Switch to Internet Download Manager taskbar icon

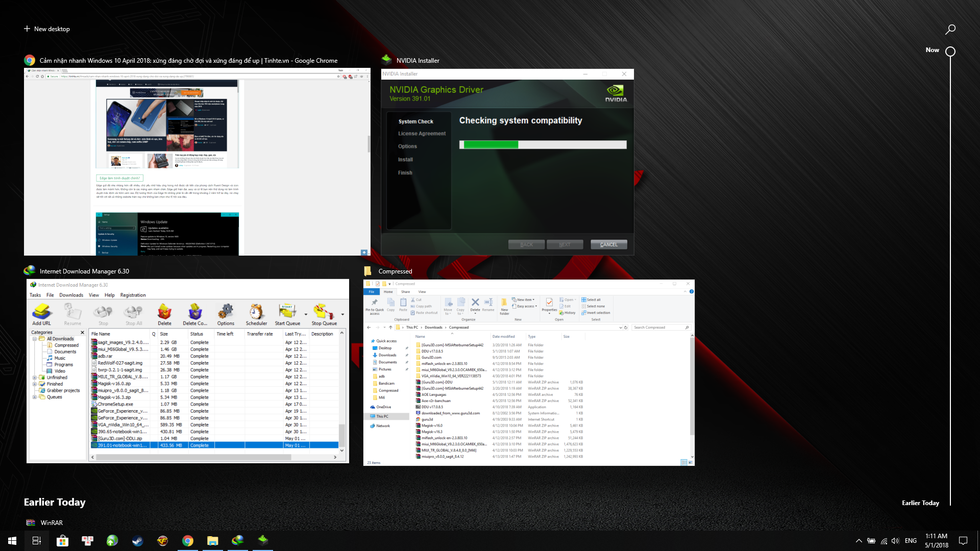tap(237, 541)
